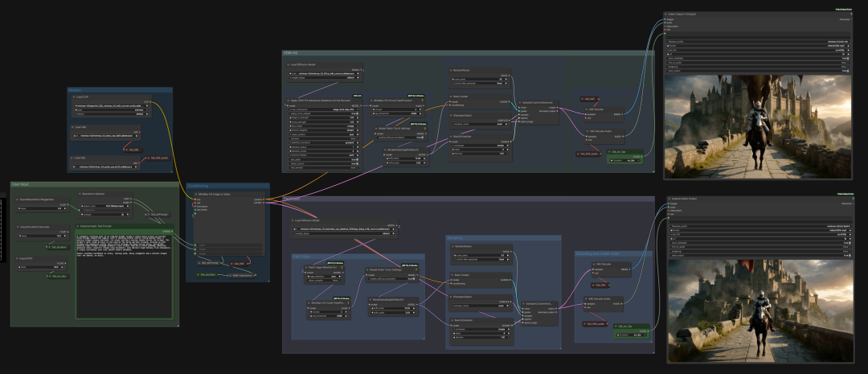The image size is (868, 374).
Task: Click orange icon on Patch Sage Attention KJ
Action: (x=342, y=267)
